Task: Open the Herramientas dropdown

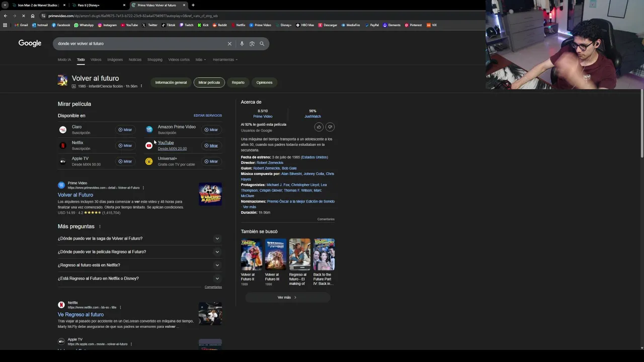Action: pos(225,59)
